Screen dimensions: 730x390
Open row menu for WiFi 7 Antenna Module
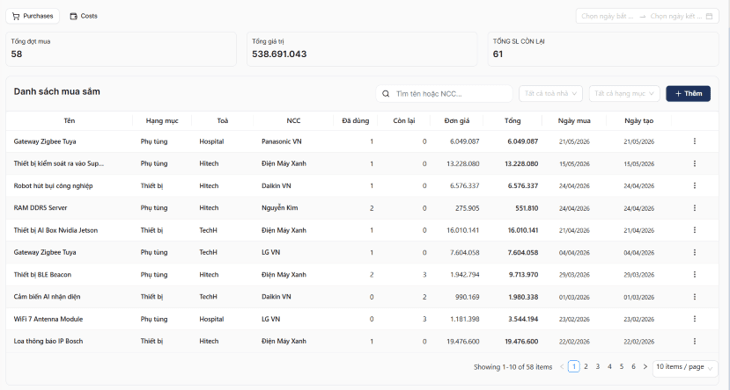[x=695, y=319]
